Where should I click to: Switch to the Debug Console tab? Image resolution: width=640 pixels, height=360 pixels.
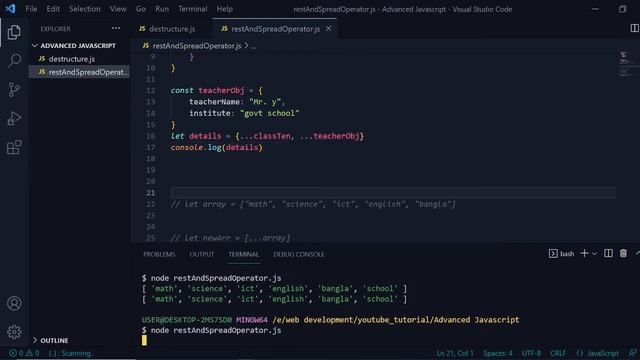click(x=299, y=254)
